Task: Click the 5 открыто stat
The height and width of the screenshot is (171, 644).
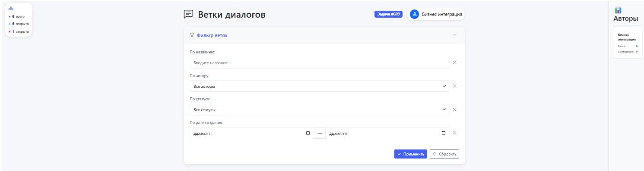Action: click(19, 24)
